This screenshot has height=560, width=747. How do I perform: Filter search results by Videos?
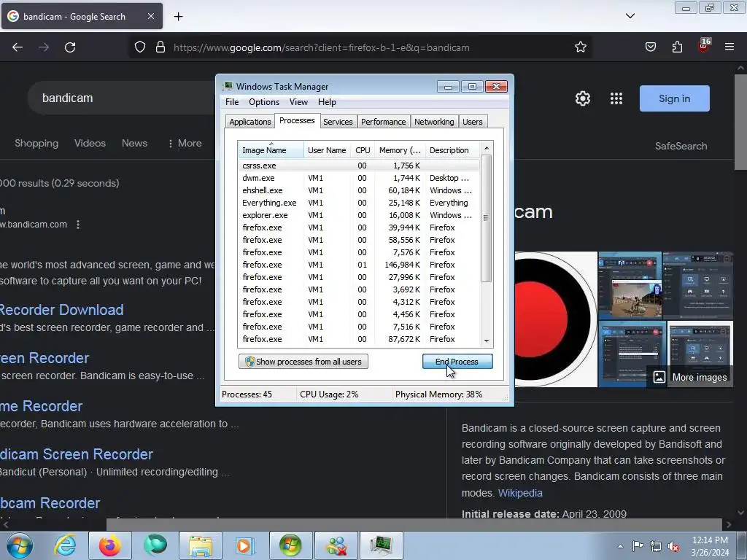[90, 144]
